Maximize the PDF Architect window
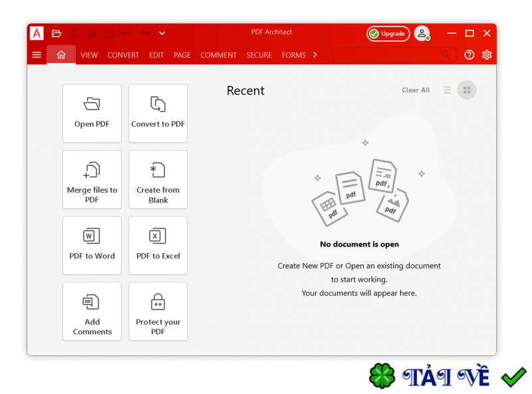Viewport: 532px width, 394px height. pyautogui.click(x=469, y=33)
